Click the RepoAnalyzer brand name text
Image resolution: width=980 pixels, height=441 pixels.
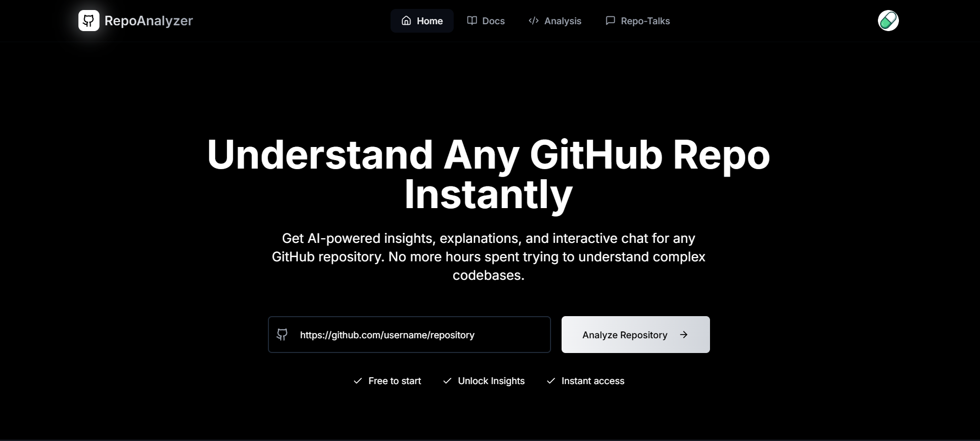[x=148, y=21]
